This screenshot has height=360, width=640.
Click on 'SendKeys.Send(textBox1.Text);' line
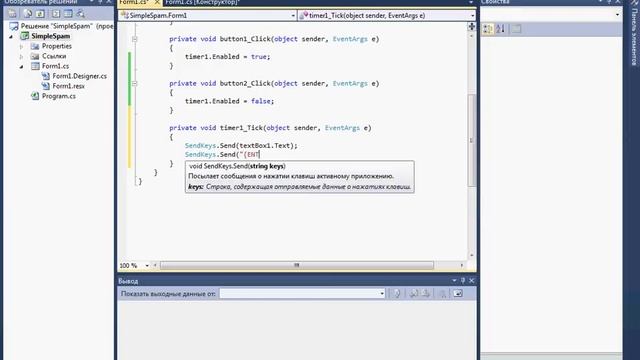[x=241, y=146]
